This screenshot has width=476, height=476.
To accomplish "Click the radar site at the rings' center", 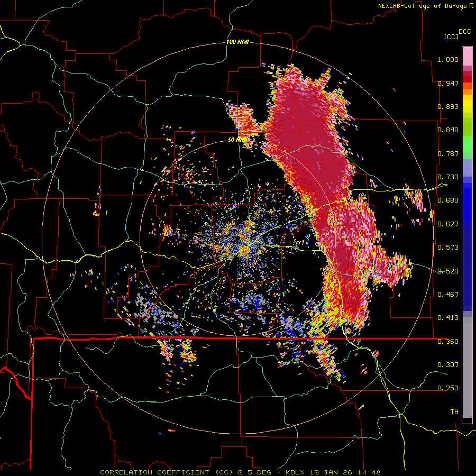I will (239, 239).
